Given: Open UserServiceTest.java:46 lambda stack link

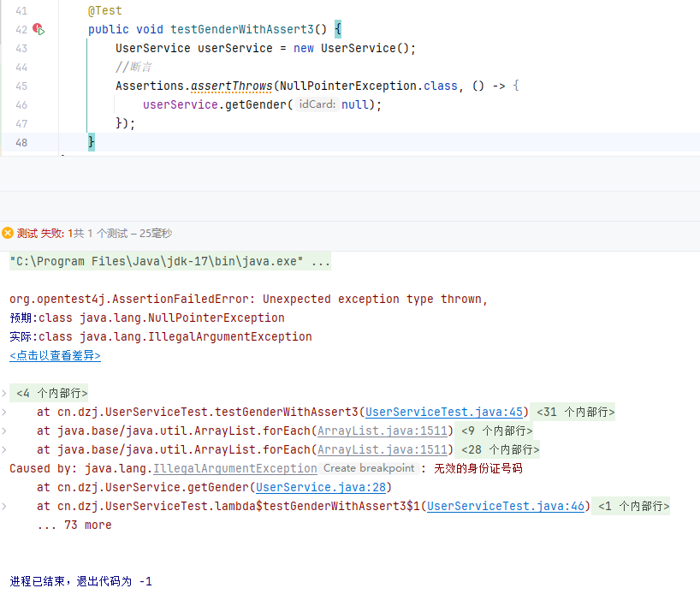Looking at the screenshot, I should pos(505,506).
